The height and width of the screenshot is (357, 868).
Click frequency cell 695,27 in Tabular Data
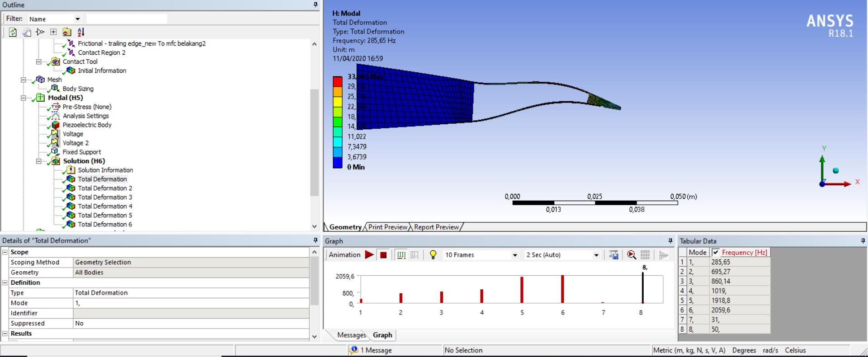739,272
